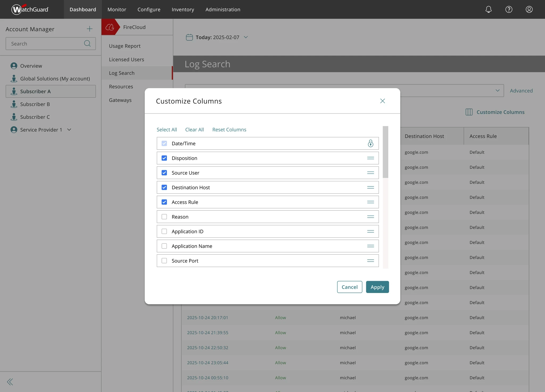The width and height of the screenshot is (545, 392).
Task: Grab the Source Port reorder handle
Action: 370,261
